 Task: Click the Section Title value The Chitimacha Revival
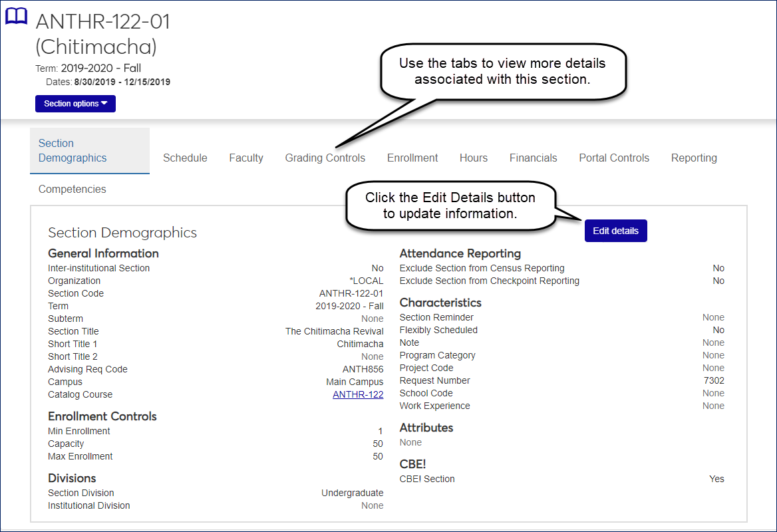(334, 331)
